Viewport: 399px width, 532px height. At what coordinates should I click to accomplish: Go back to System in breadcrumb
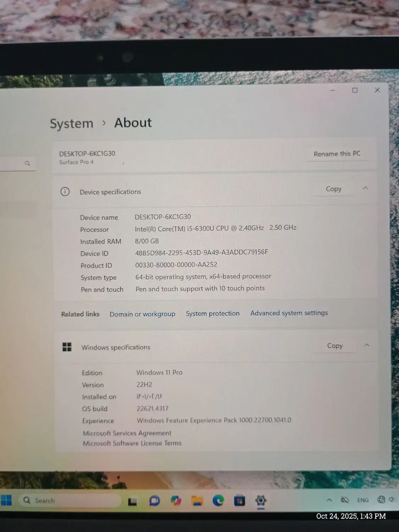(x=72, y=123)
